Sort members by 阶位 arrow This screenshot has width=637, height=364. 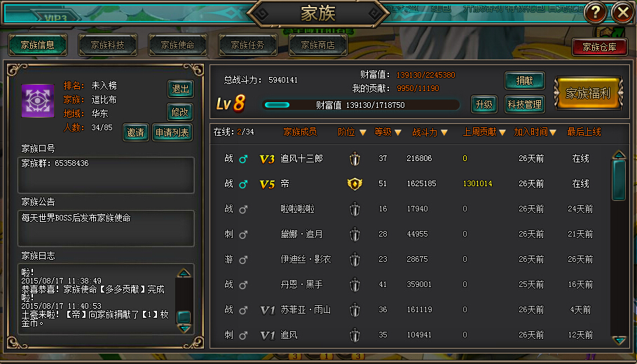point(363,133)
